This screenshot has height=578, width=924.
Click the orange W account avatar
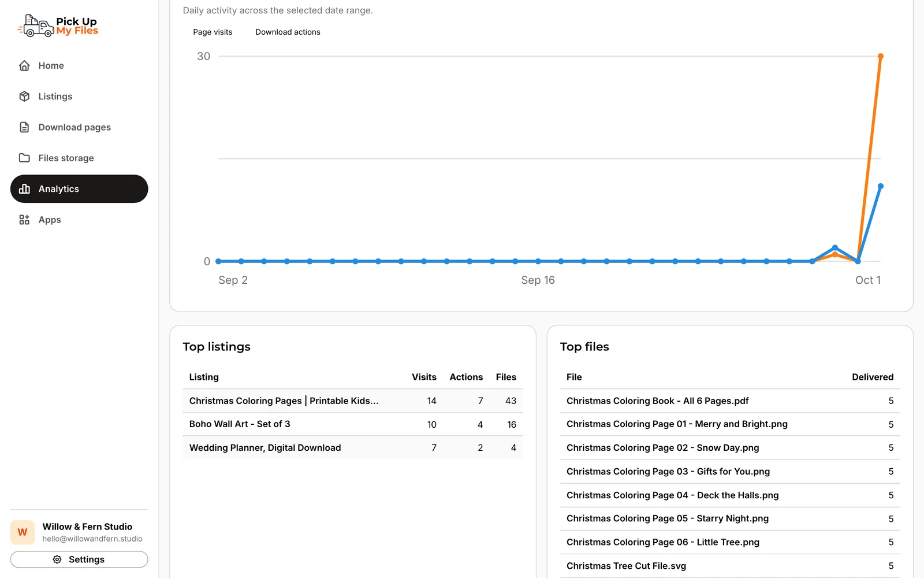pyautogui.click(x=23, y=532)
